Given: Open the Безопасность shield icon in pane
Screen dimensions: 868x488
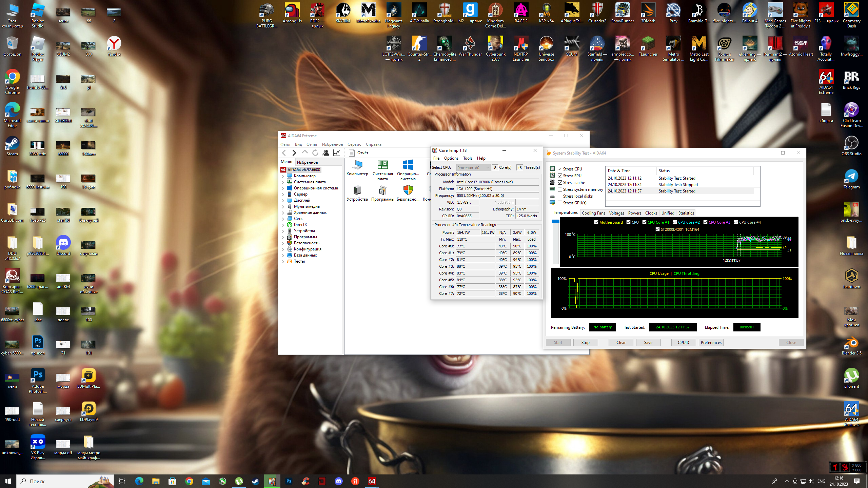Looking at the screenshot, I should [408, 190].
